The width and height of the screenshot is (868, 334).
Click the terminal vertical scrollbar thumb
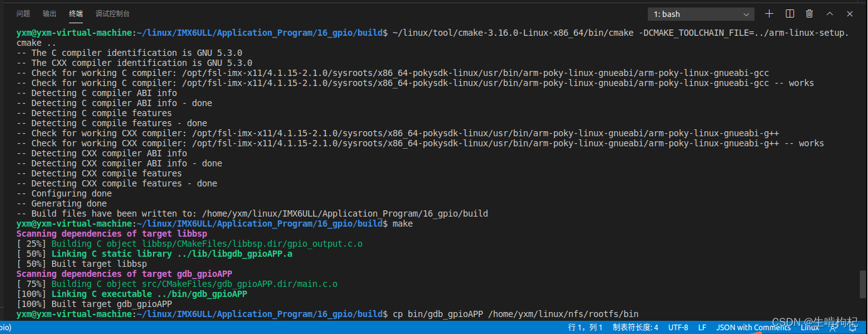point(863,284)
